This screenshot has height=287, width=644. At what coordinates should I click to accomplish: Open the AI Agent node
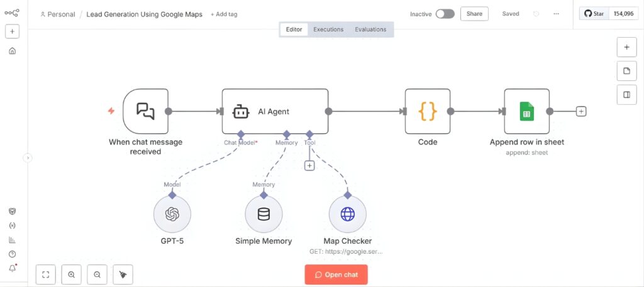click(x=275, y=111)
